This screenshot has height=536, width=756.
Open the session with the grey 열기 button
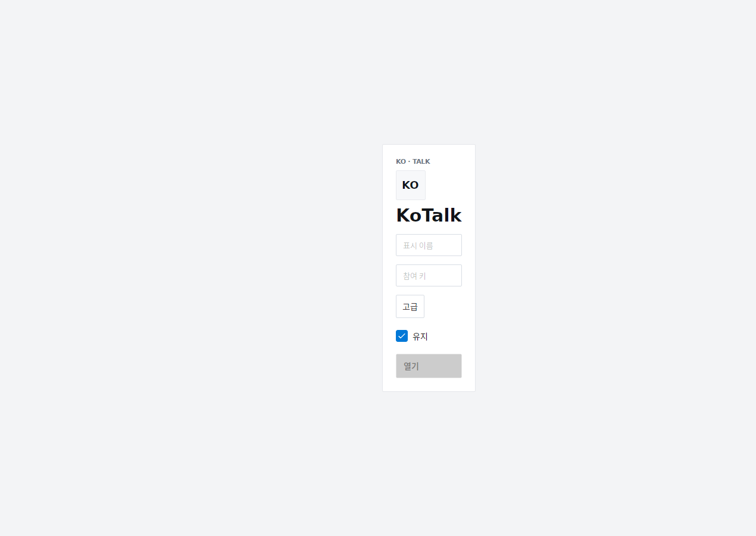(429, 366)
